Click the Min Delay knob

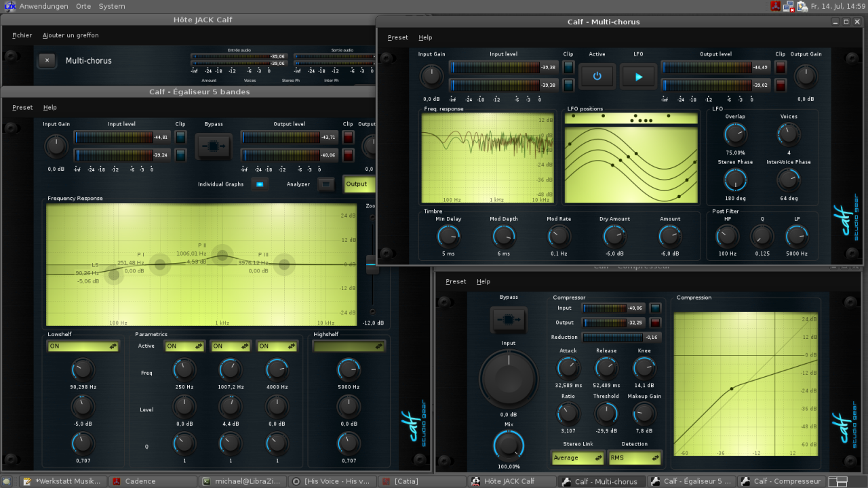click(448, 236)
